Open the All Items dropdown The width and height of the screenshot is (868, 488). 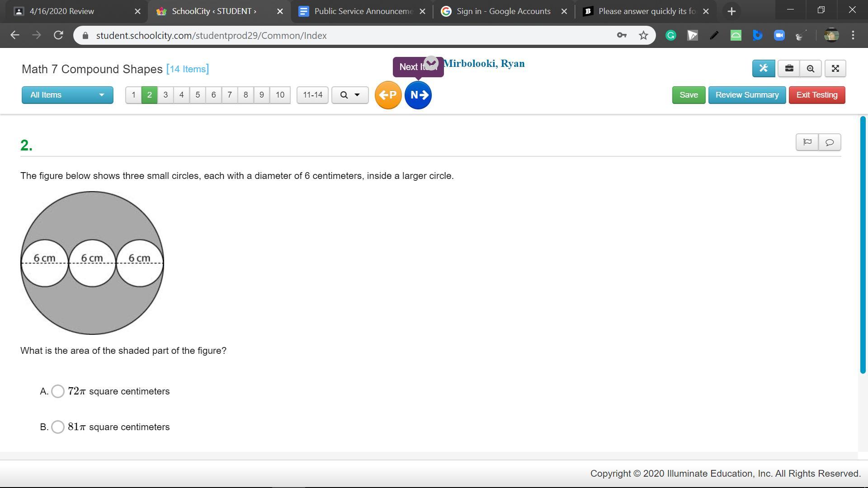(x=67, y=95)
